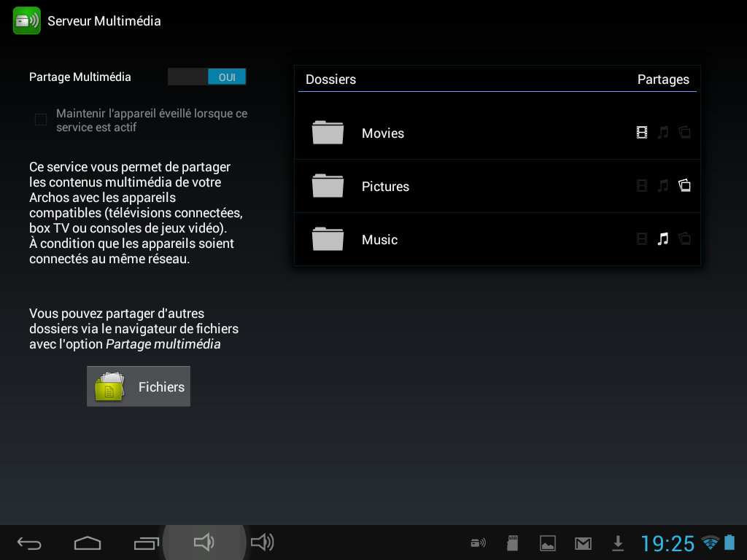This screenshot has width=747, height=560.
Task: Enable video sharing for Music folder
Action: tap(642, 239)
